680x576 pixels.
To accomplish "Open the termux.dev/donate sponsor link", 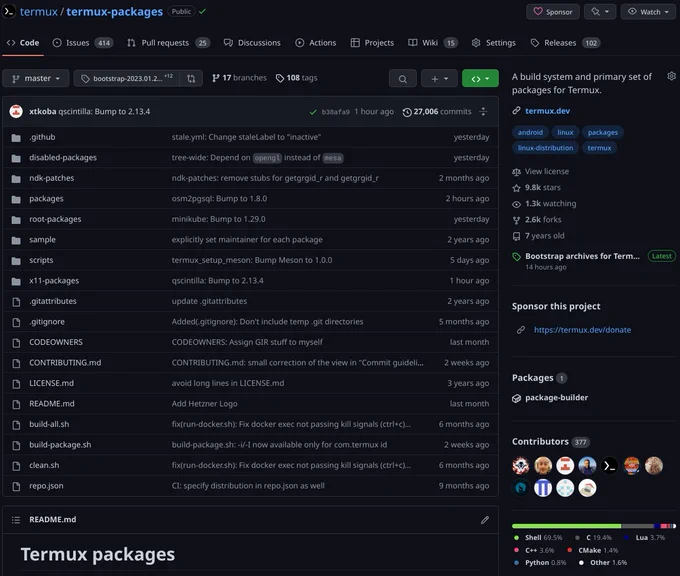I will (x=582, y=330).
